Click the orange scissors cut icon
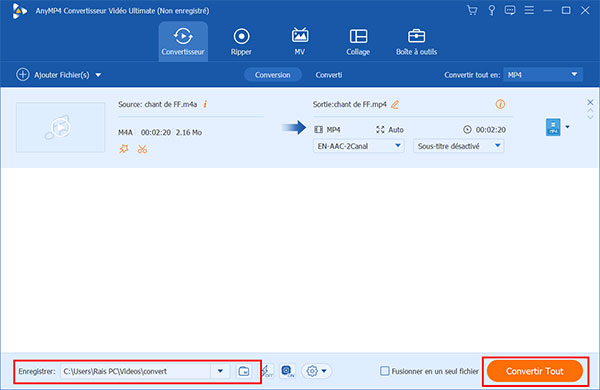Screen dimensions: 600x390 (x=142, y=149)
